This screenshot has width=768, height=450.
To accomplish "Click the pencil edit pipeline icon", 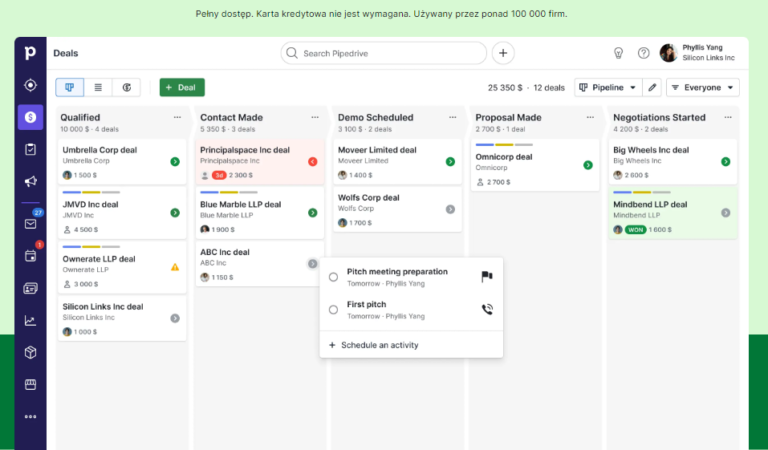I will pyautogui.click(x=652, y=88).
